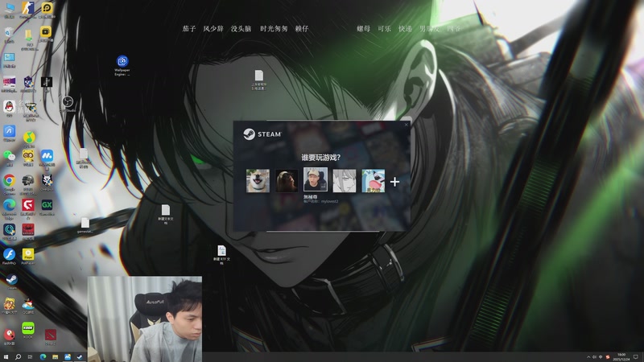Close the Steam account picker dialog

(x=407, y=125)
